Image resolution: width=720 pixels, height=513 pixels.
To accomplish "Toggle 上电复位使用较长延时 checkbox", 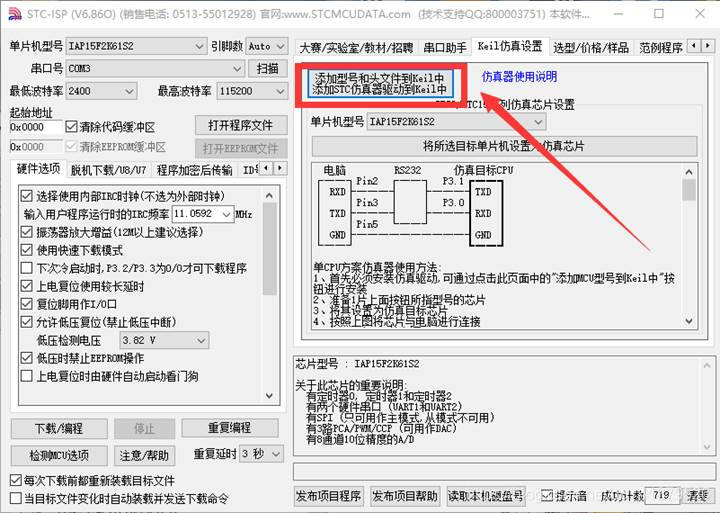I will click(x=27, y=286).
